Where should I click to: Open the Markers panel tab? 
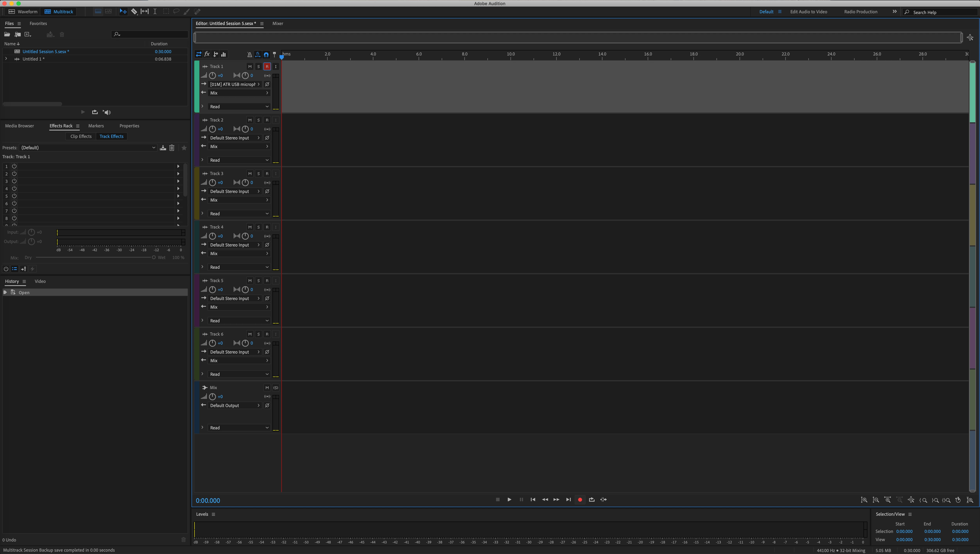96,126
